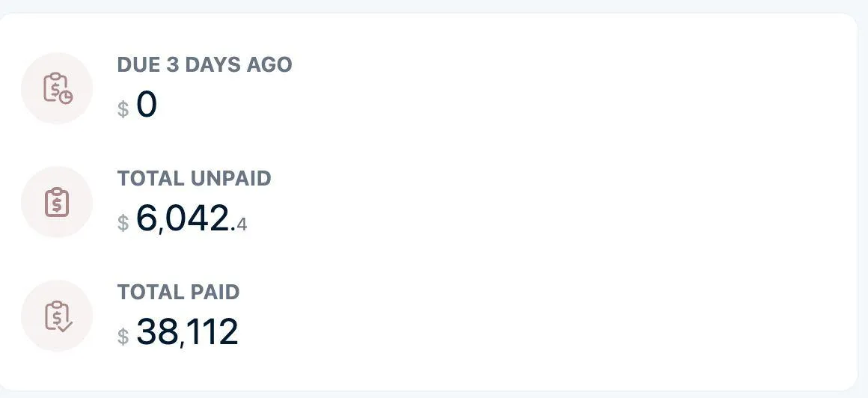Image resolution: width=868 pixels, height=398 pixels.
Task: Click the round background of the paid icon
Action: pos(57,316)
